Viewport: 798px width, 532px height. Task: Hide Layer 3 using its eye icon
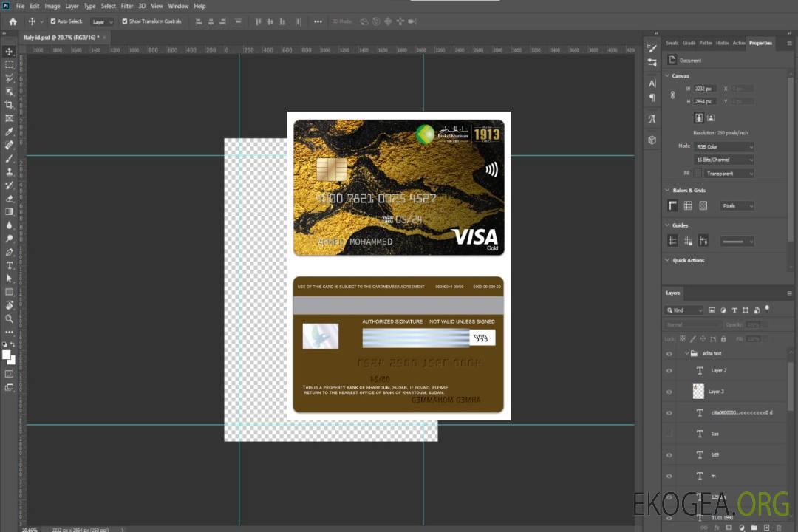point(669,392)
